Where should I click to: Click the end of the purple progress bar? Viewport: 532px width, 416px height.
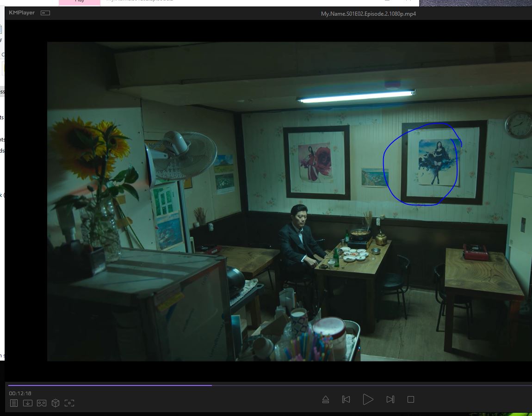[x=211, y=385]
